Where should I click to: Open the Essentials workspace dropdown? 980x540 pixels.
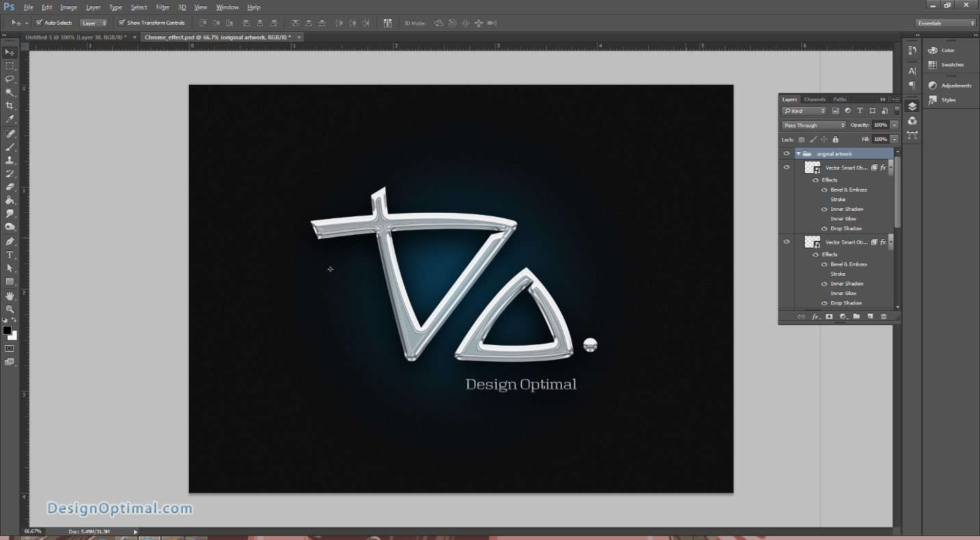(x=946, y=23)
